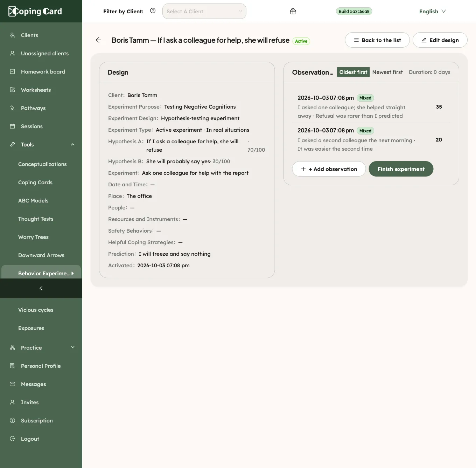Click the Finish experiment button
Image resolution: width=476 pixels, height=468 pixels.
(401, 169)
